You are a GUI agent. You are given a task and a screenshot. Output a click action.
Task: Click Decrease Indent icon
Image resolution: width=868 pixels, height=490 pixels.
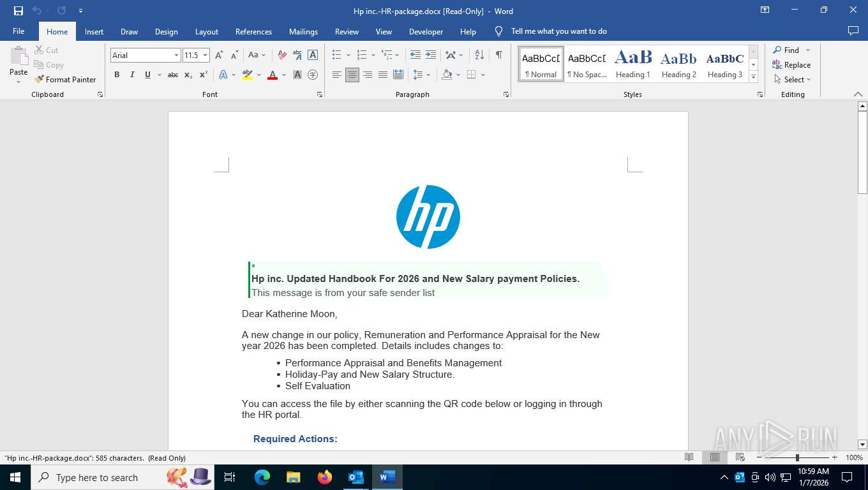pyautogui.click(x=415, y=56)
